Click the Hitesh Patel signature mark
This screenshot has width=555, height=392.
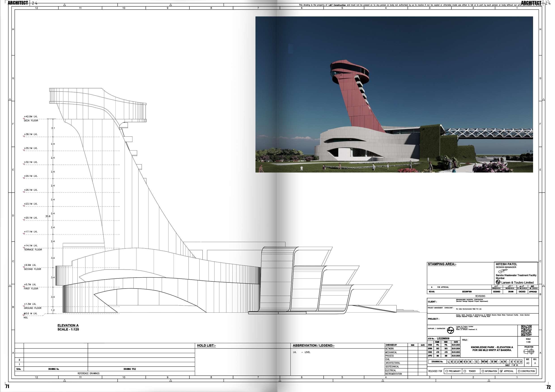tap(503, 271)
